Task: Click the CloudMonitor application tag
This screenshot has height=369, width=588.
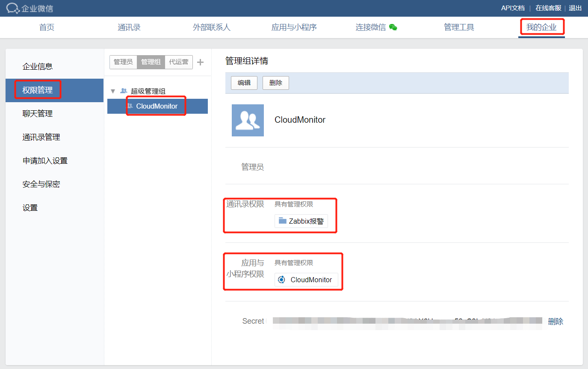Action: pyautogui.click(x=306, y=280)
